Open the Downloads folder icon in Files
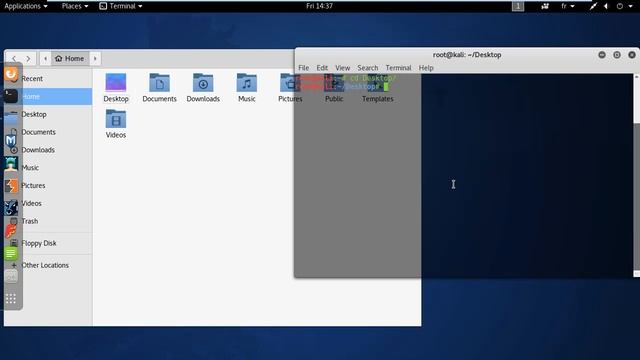Viewport: 640px width, 360px height. coord(203,83)
